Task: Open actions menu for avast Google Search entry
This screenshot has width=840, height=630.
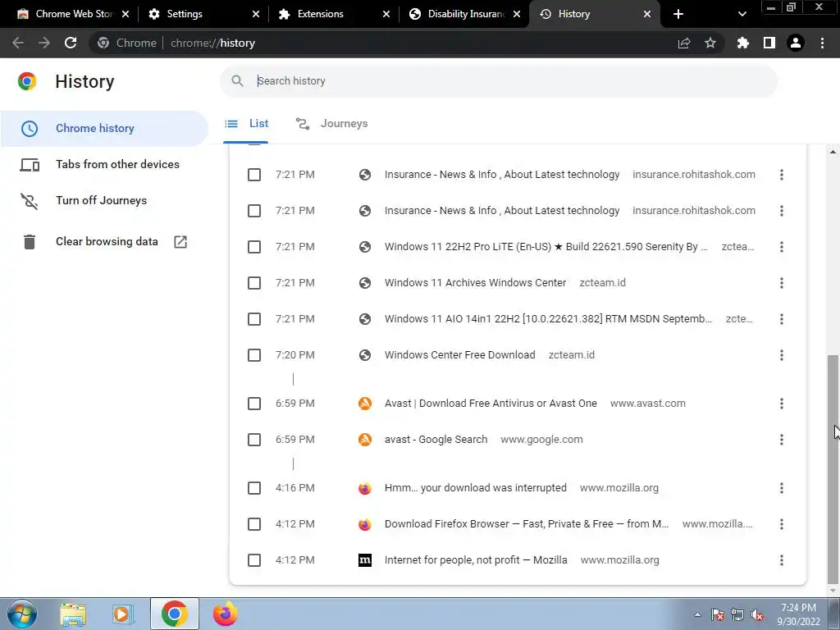Action: [x=782, y=440]
